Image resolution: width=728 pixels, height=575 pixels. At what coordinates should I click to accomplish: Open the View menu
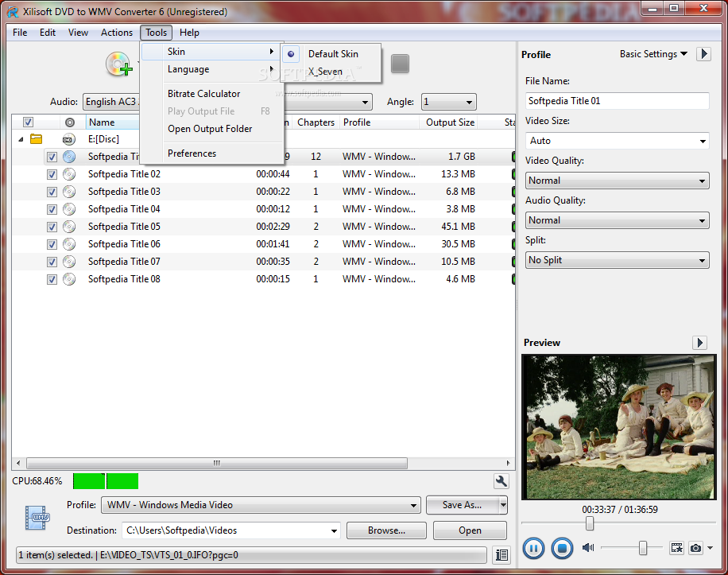(78, 33)
